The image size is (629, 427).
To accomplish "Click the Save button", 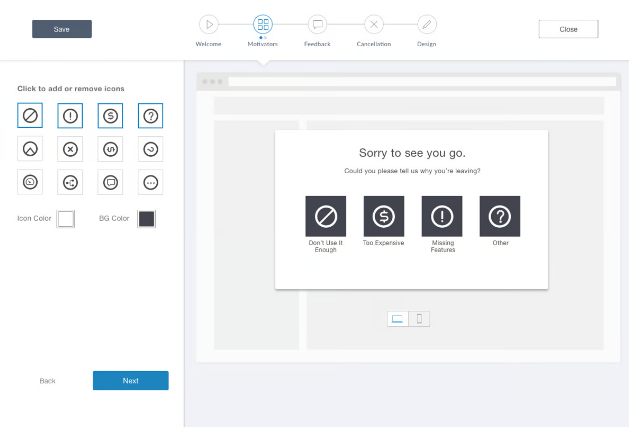I will pos(62,29).
